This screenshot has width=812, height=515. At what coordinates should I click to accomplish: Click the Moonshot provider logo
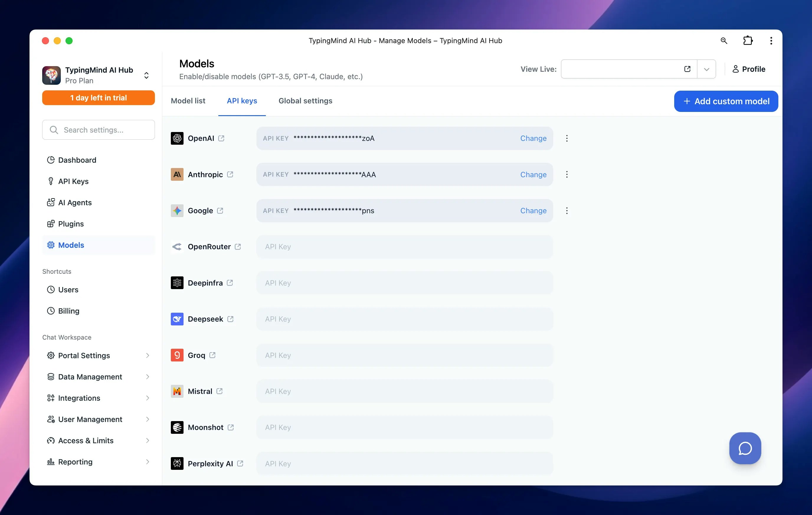[177, 427]
